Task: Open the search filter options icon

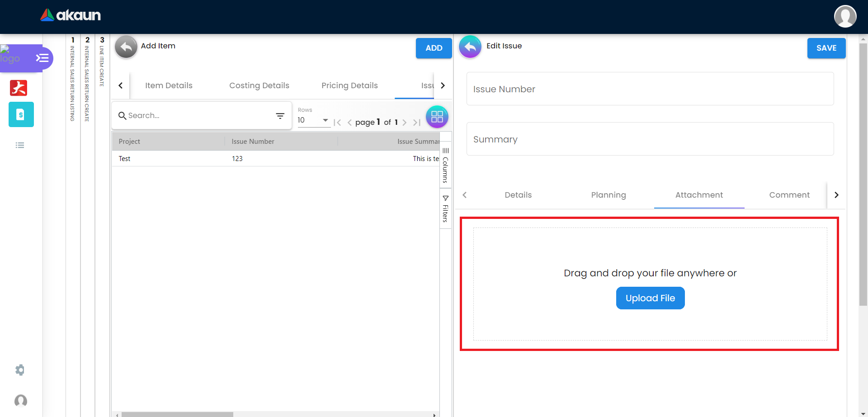Action: coord(280,116)
